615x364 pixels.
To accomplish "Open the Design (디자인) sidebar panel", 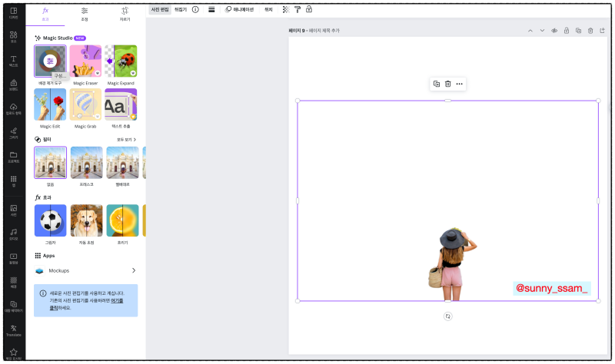I will pos(13,12).
